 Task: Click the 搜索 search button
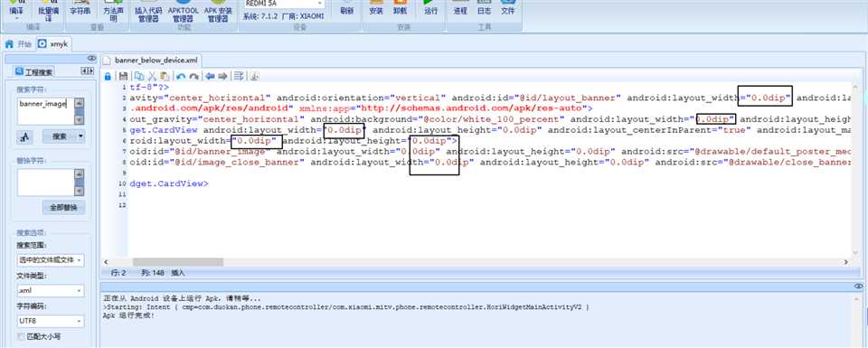tap(60, 136)
